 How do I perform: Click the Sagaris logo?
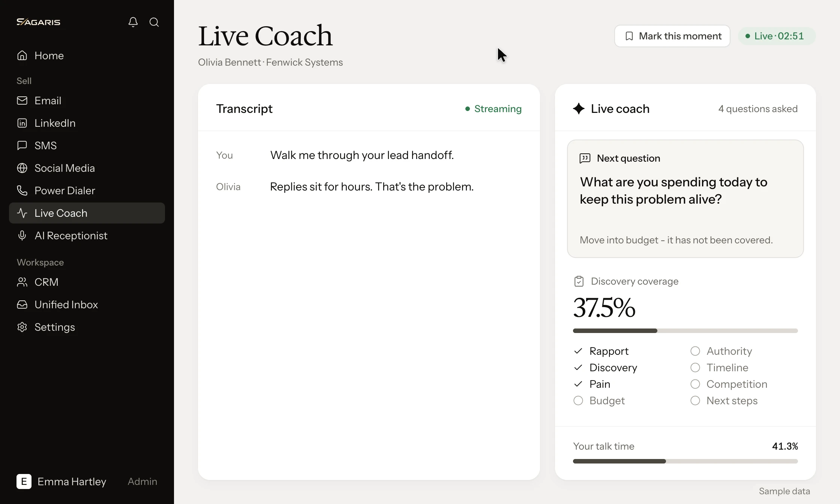point(38,22)
